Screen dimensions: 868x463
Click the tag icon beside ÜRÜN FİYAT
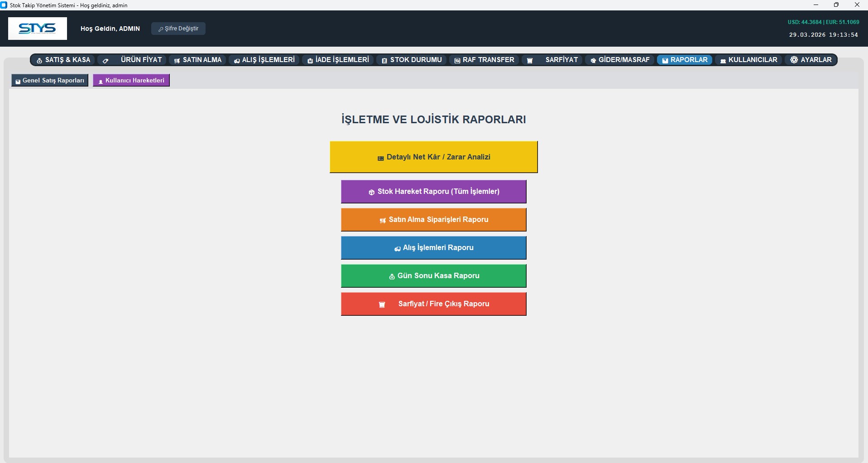point(106,60)
